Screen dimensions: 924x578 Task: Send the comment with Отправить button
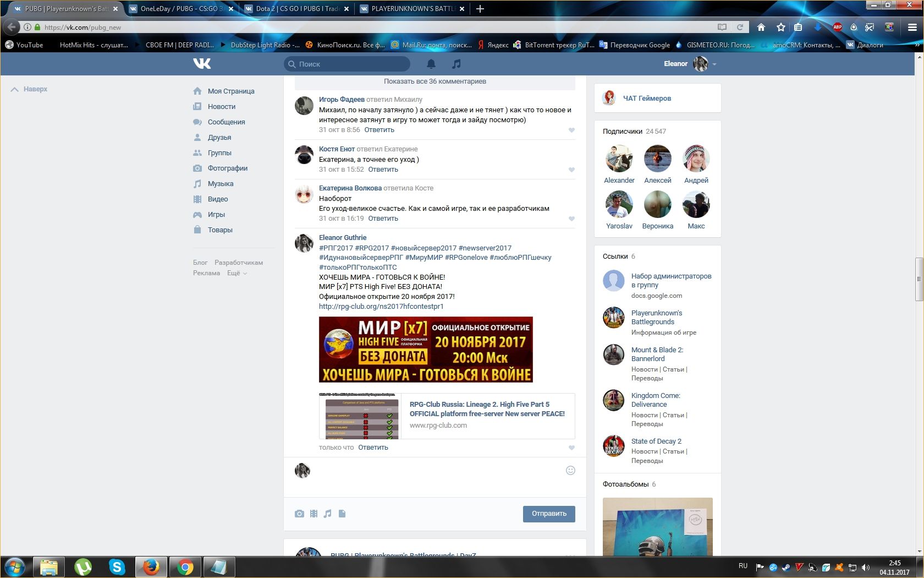point(549,514)
